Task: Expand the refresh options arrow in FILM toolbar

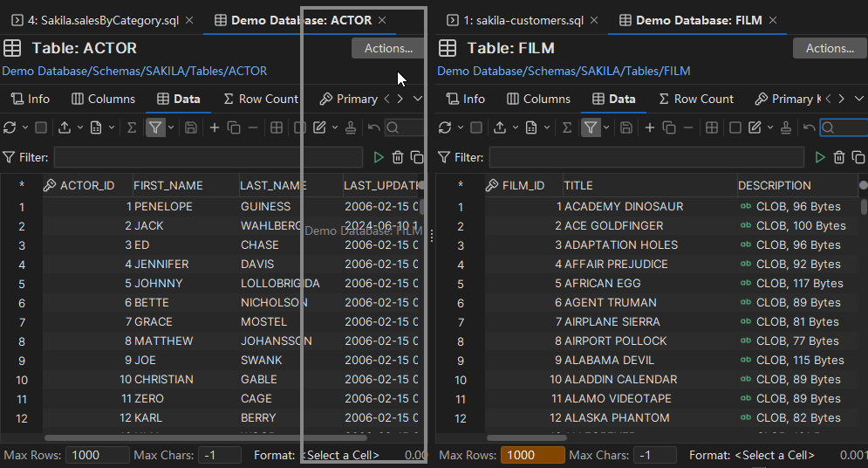Action: click(x=460, y=127)
